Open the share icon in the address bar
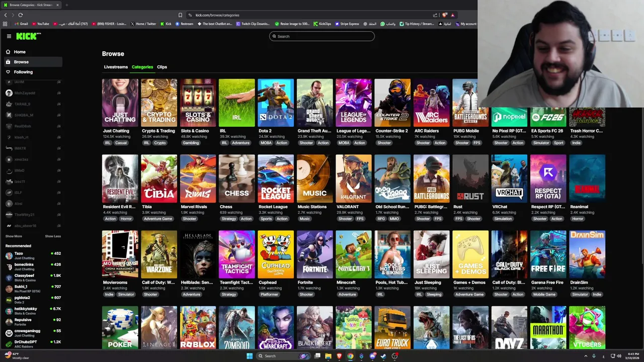The image size is (644, 362). coord(435,15)
